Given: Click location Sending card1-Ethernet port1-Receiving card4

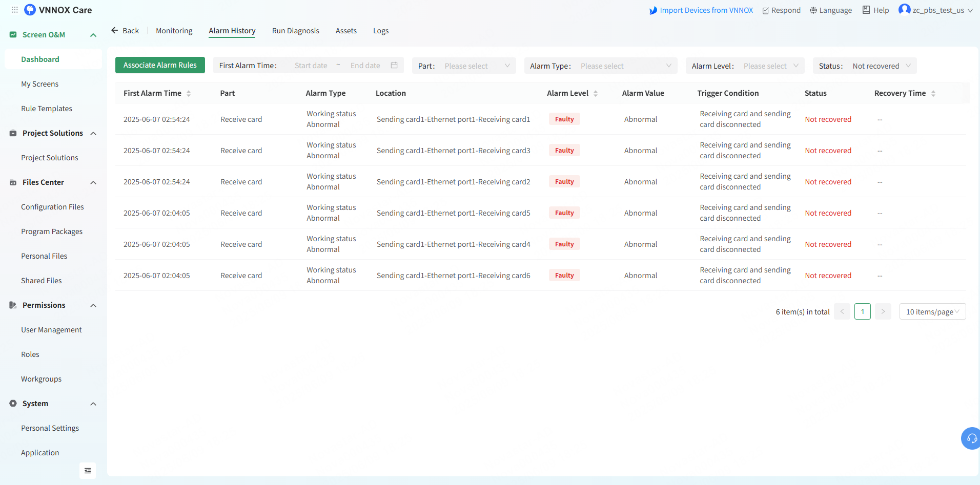Looking at the screenshot, I should coord(454,244).
